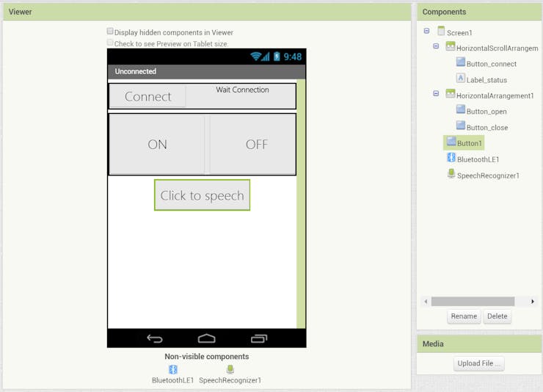
Task: Tap the phone preview back arrow icon
Action: (x=155, y=338)
